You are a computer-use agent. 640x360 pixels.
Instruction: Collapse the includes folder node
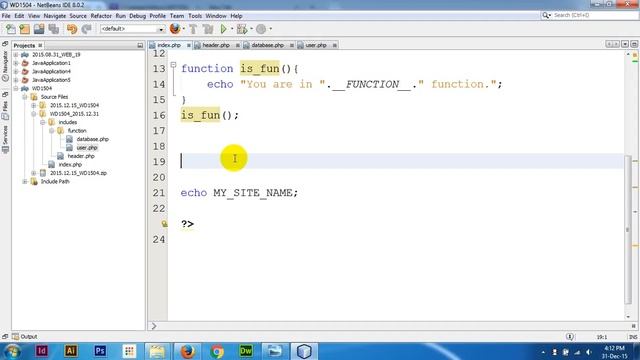point(42,122)
